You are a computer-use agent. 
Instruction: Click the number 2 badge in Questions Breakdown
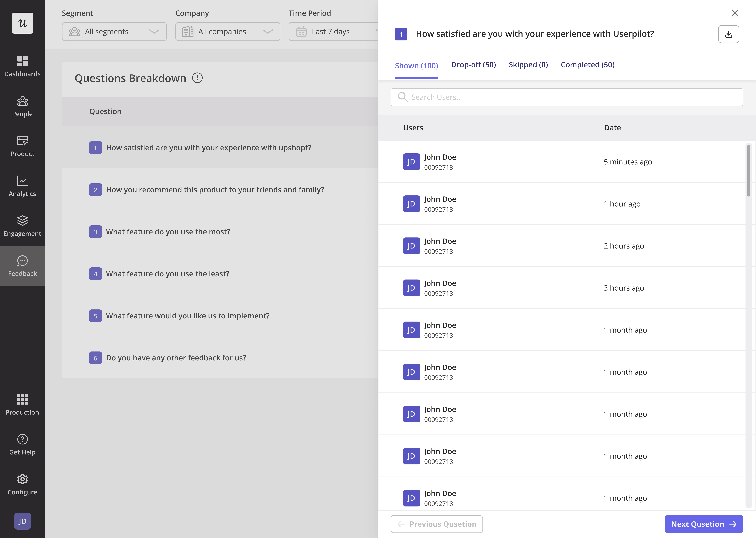95,190
